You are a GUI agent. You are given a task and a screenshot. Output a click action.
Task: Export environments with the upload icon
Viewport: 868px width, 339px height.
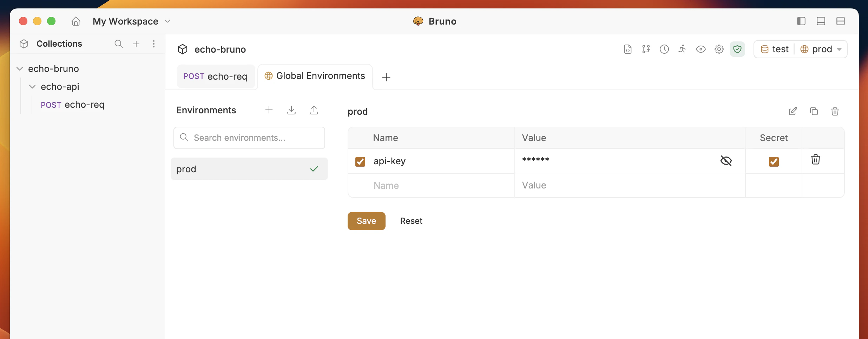314,110
